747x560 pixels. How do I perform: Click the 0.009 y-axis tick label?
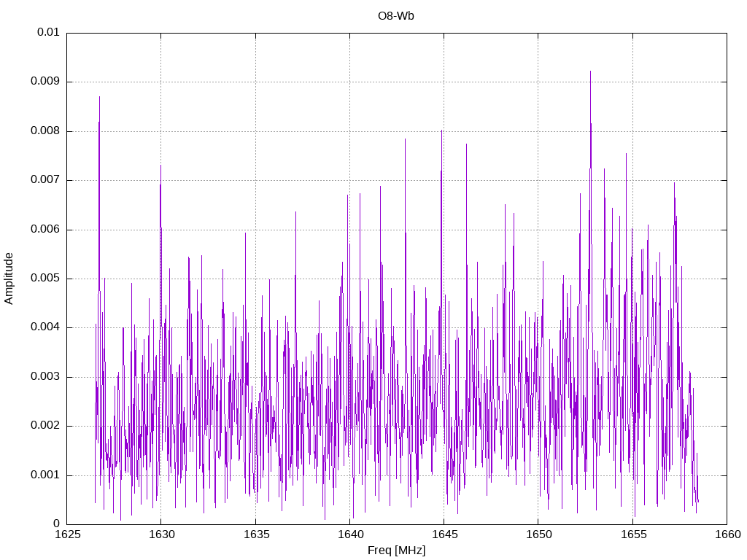coord(45,81)
